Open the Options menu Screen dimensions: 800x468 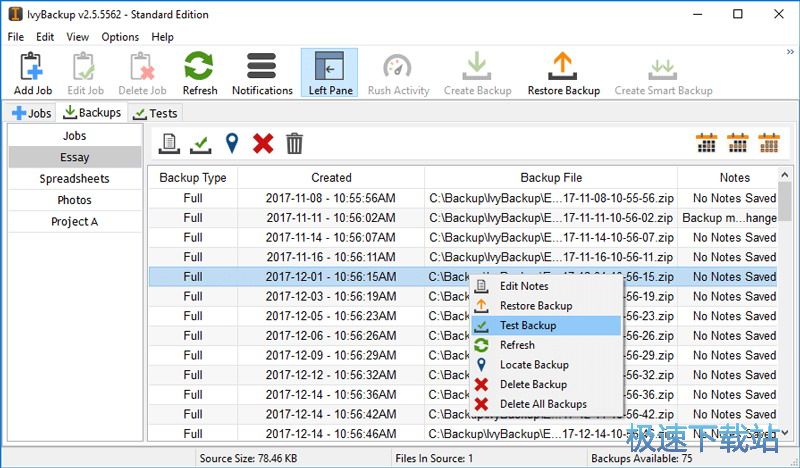pyautogui.click(x=120, y=37)
